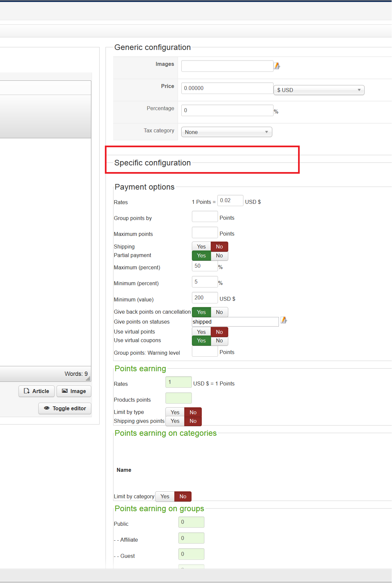Click the Images input field

click(x=227, y=66)
